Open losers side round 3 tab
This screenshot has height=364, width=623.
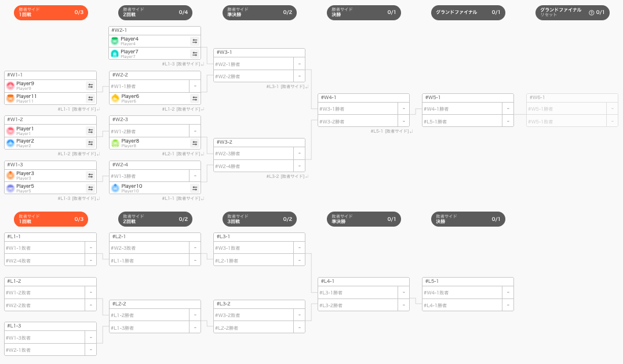(x=260, y=219)
